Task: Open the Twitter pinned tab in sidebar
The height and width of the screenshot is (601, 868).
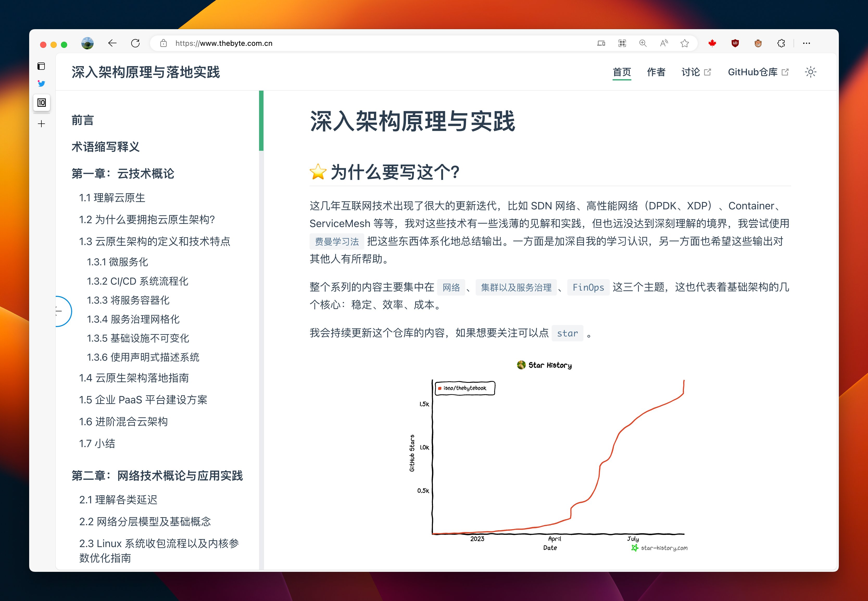Action: coord(41,84)
